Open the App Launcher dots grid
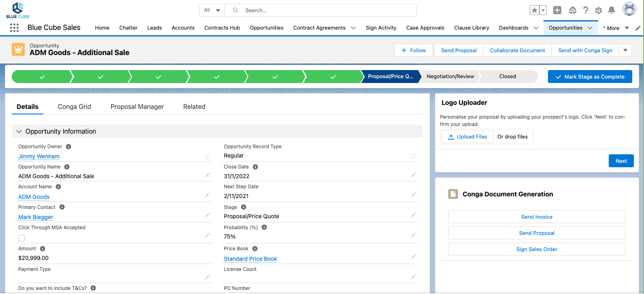 tap(14, 28)
